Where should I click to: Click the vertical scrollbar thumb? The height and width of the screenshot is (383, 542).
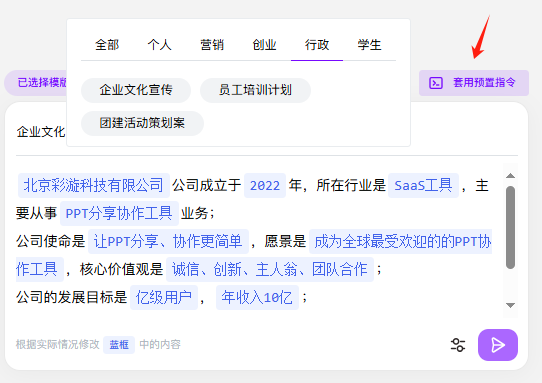tap(510, 227)
